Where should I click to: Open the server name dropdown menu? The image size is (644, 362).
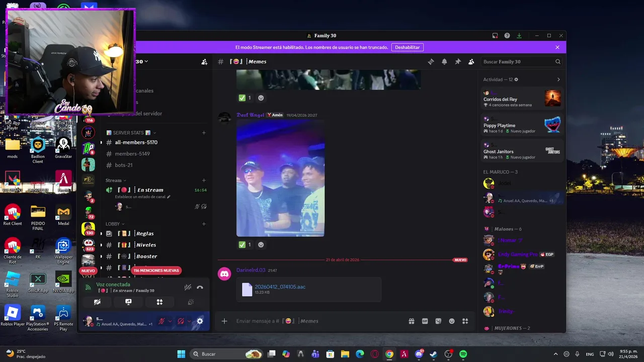coord(142,62)
